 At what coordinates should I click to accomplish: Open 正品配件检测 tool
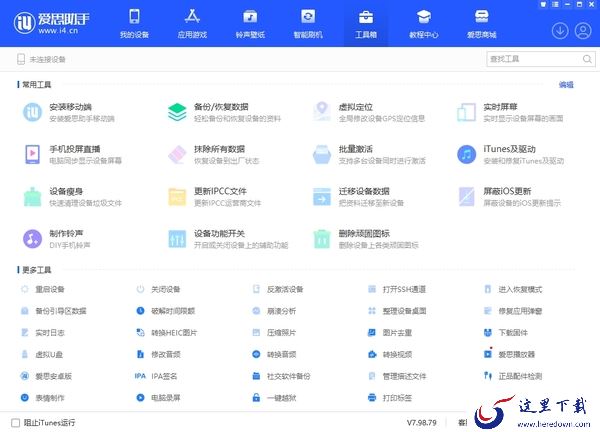point(513,376)
